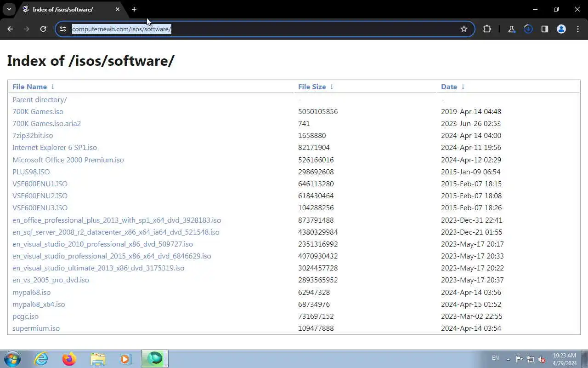Close the Index of /isos/software/ tab
Screen dimensions: 588x368
(x=118, y=9)
